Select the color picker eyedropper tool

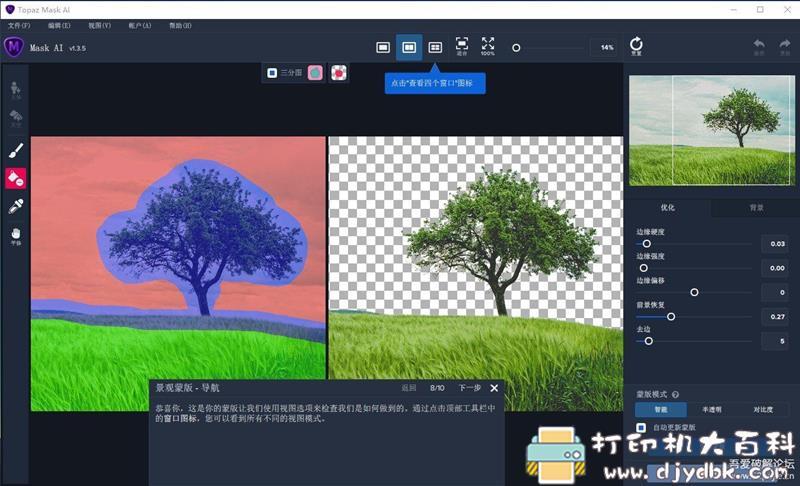[16, 206]
